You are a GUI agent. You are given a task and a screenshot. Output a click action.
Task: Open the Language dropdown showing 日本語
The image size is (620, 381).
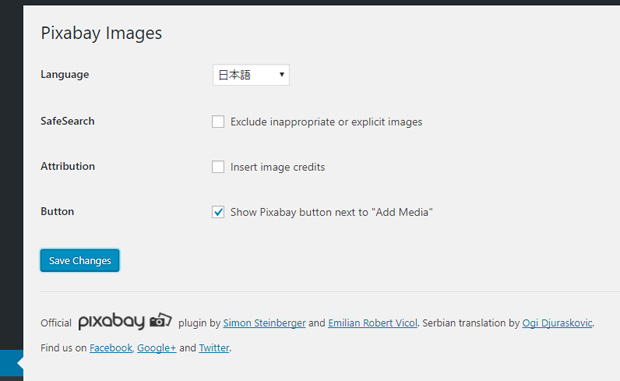pos(251,75)
